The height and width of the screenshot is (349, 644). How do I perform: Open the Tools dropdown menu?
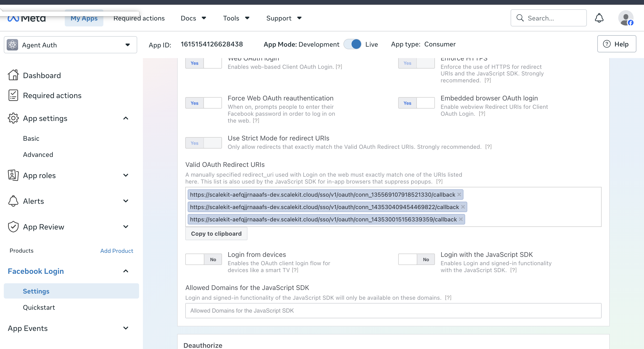click(236, 18)
